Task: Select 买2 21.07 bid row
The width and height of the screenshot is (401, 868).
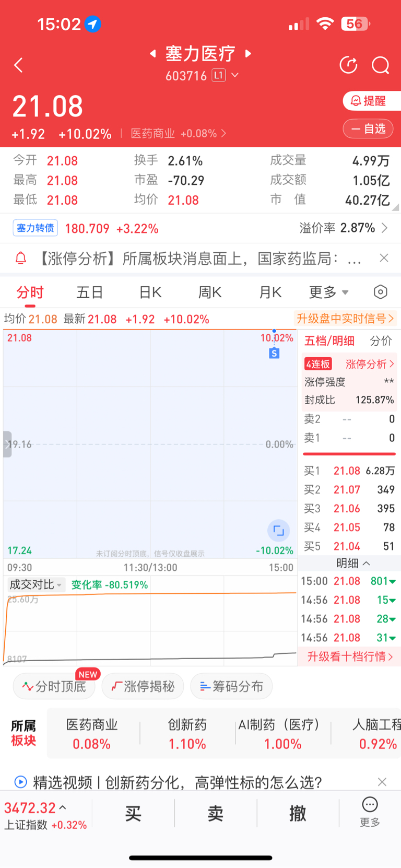Action: coord(349,489)
